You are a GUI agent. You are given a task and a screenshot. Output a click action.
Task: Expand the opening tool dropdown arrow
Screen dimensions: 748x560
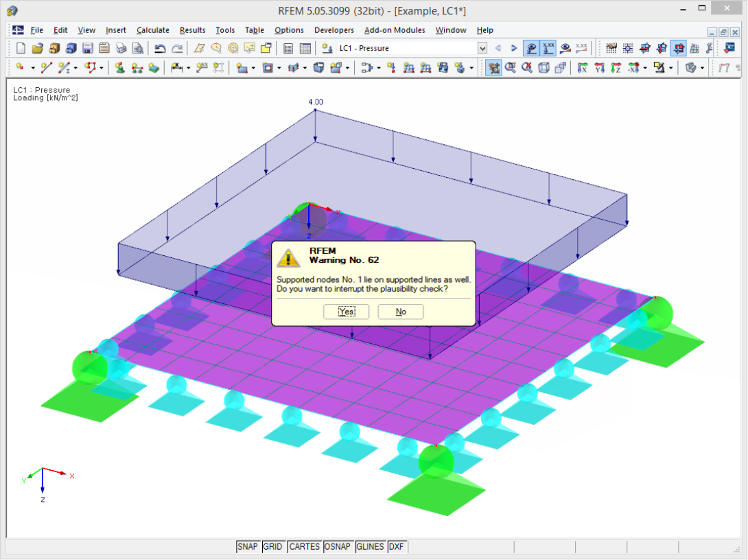(279, 68)
